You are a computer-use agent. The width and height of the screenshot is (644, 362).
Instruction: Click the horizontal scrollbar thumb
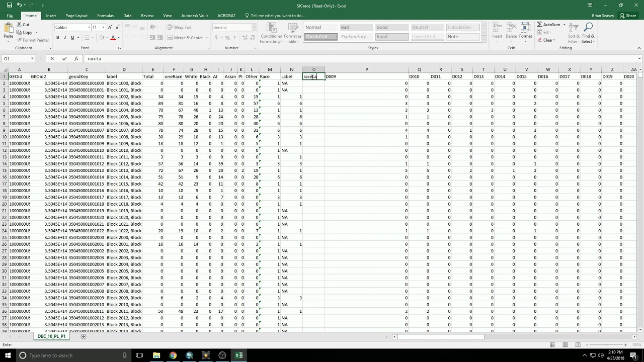click(x=440, y=337)
